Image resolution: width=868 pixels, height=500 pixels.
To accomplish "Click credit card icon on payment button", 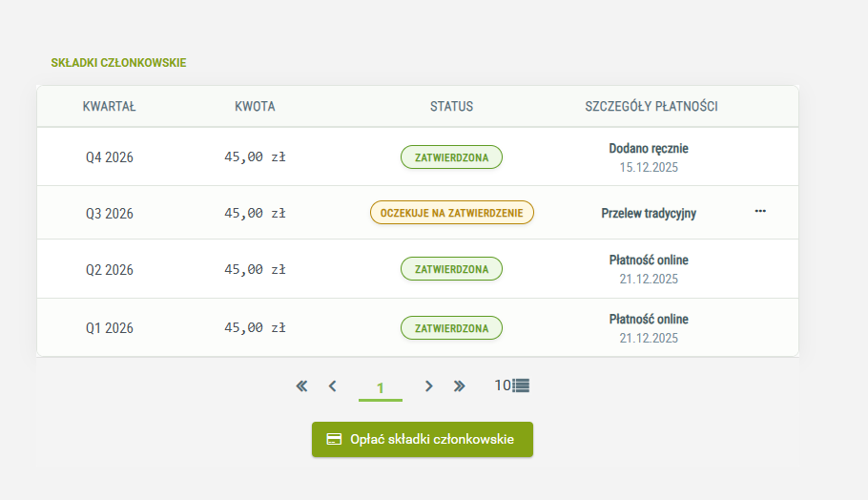I will pos(334,439).
